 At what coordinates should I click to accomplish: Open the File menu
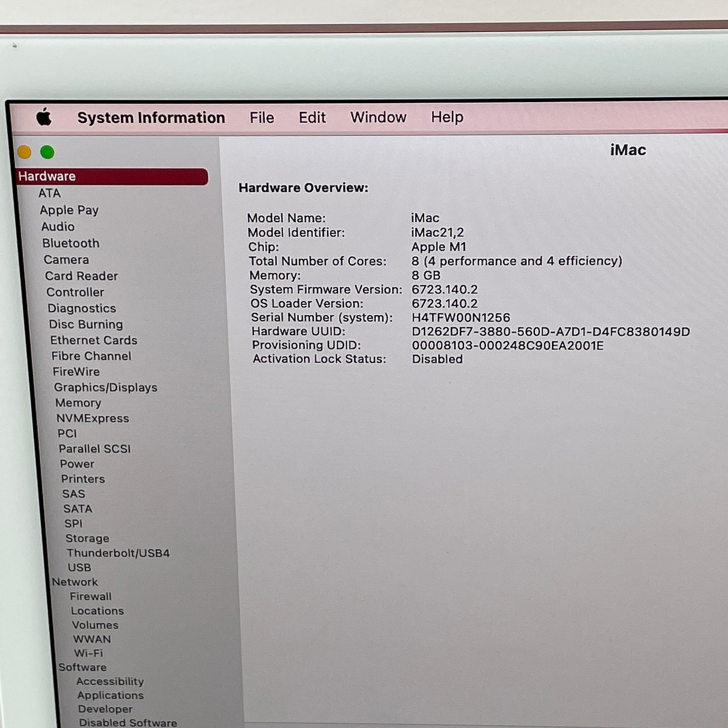[261, 117]
